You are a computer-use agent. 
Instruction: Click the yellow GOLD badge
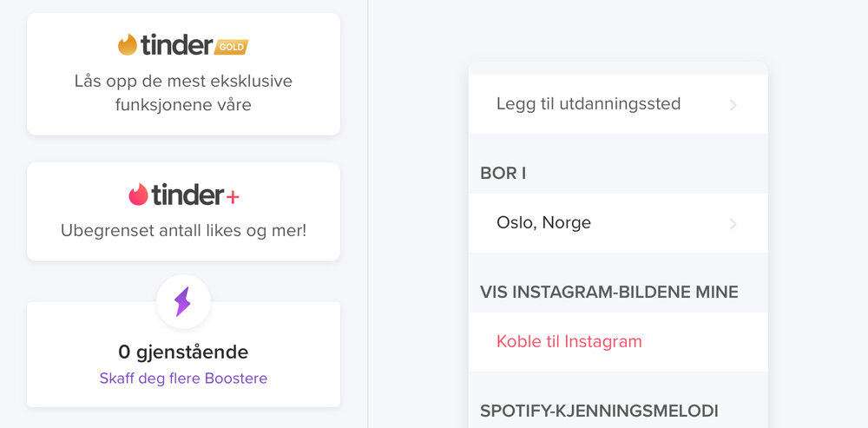(232, 46)
